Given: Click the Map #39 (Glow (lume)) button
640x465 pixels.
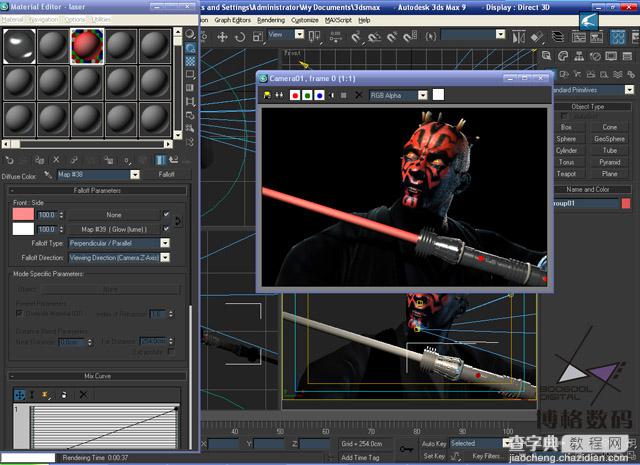Looking at the screenshot, I should tap(114, 229).
